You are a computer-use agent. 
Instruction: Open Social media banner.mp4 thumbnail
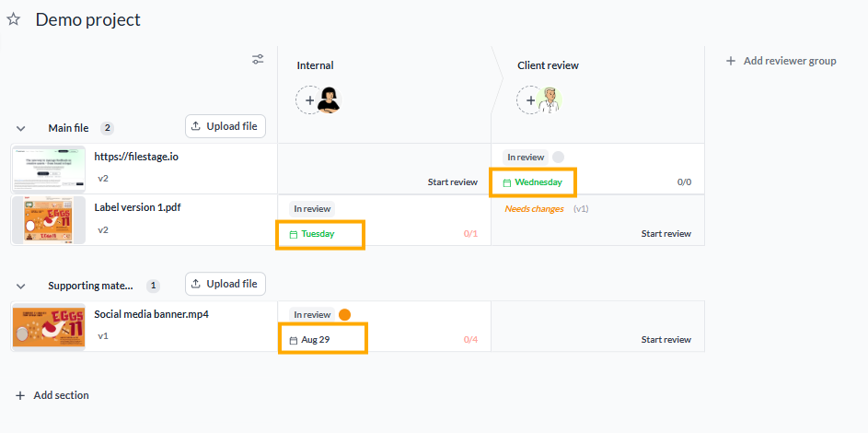pyautogui.click(x=49, y=327)
